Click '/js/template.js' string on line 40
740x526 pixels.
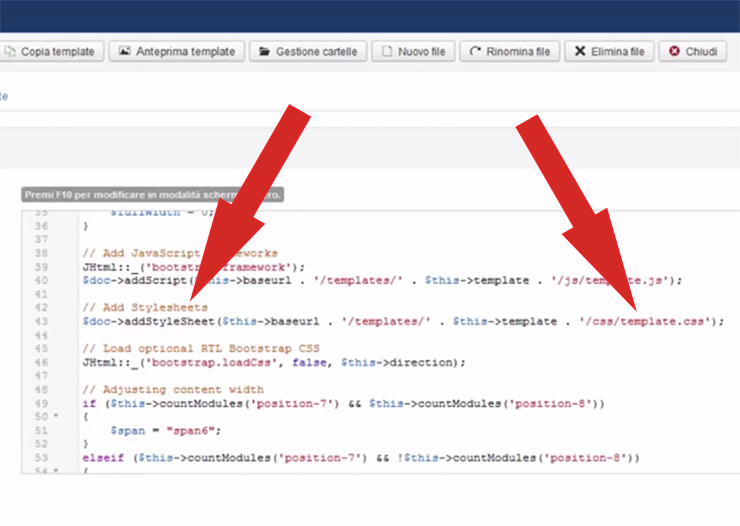tap(610, 280)
